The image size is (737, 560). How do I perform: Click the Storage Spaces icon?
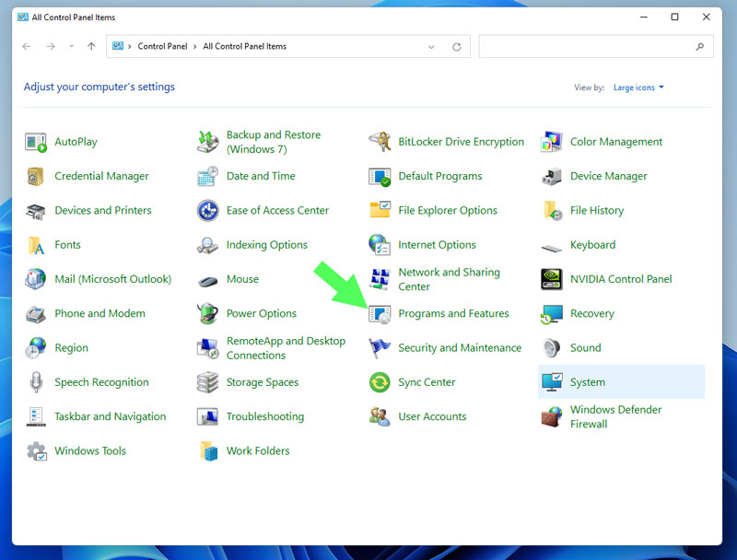[x=208, y=382]
